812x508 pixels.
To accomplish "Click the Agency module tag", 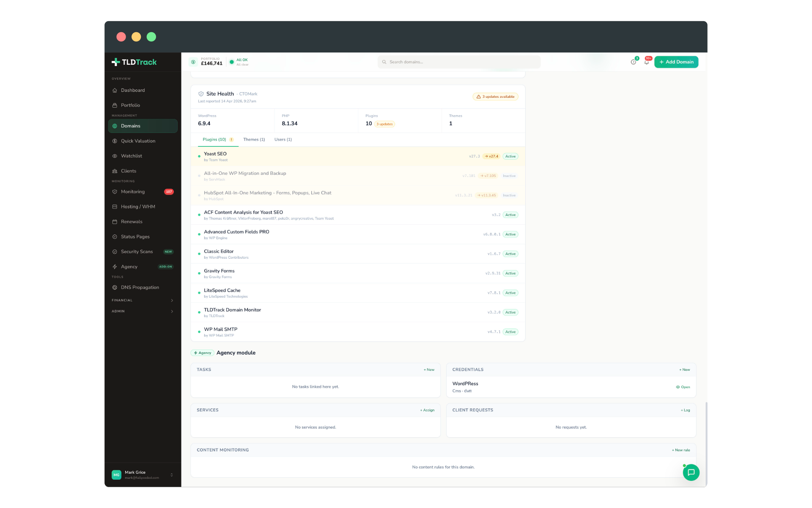I will [202, 353].
